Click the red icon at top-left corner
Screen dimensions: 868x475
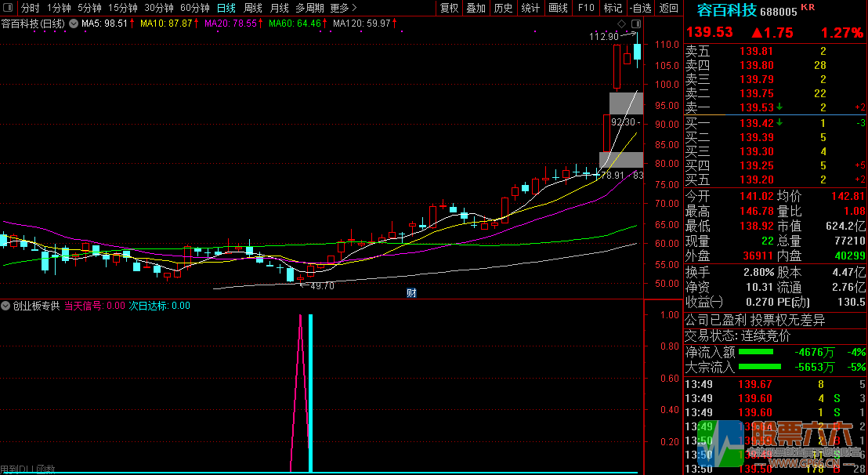(x=7, y=8)
